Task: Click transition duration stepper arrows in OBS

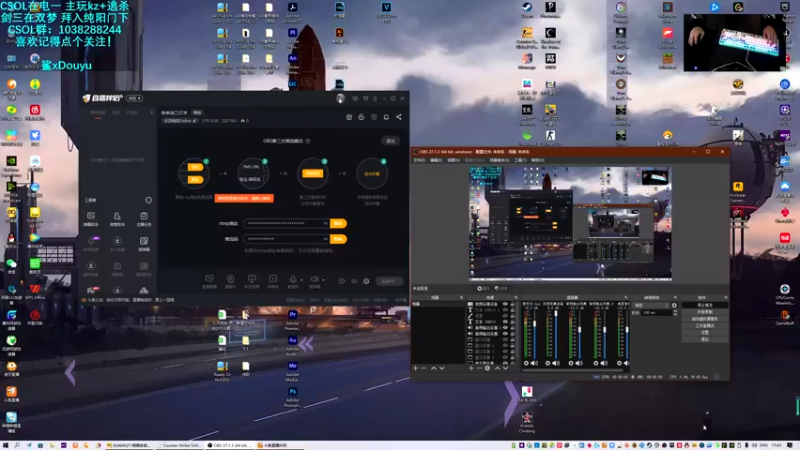Action: coord(675,312)
